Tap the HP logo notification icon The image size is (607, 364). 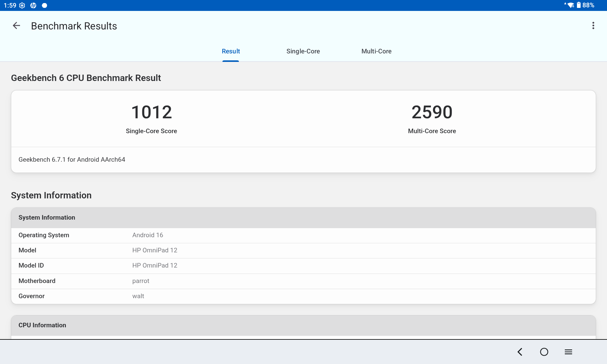pyautogui.click(x=33, y=5)
